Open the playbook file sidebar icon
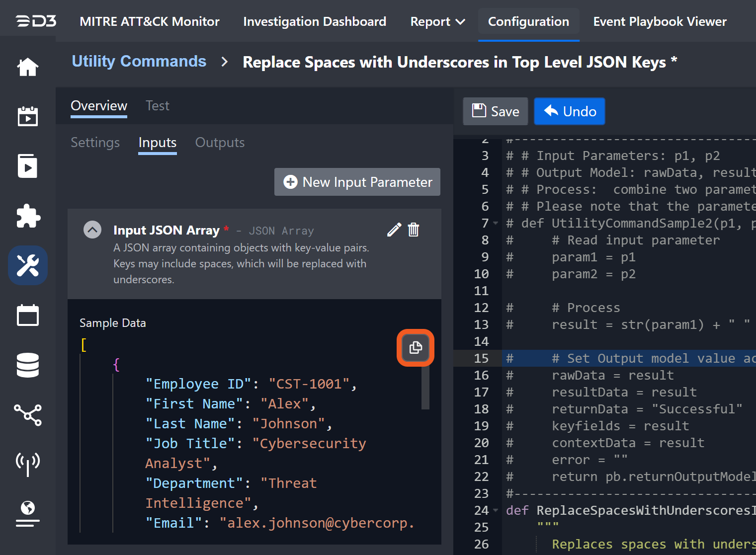 point(28,166)
